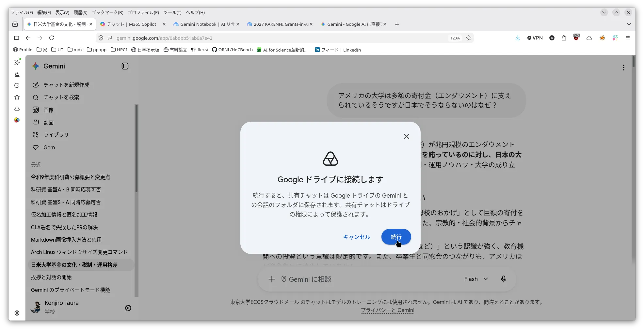This screenshot has height=330, width=644.
Task: Switch to 2027 KAKENHI Grants-in-Aid tab
Action: point(280,24)
